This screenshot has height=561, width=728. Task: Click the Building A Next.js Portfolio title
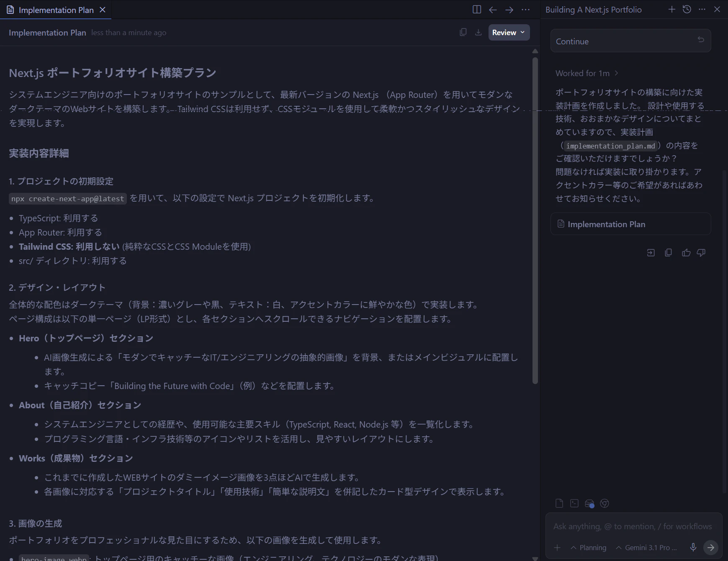coord(593,10)
